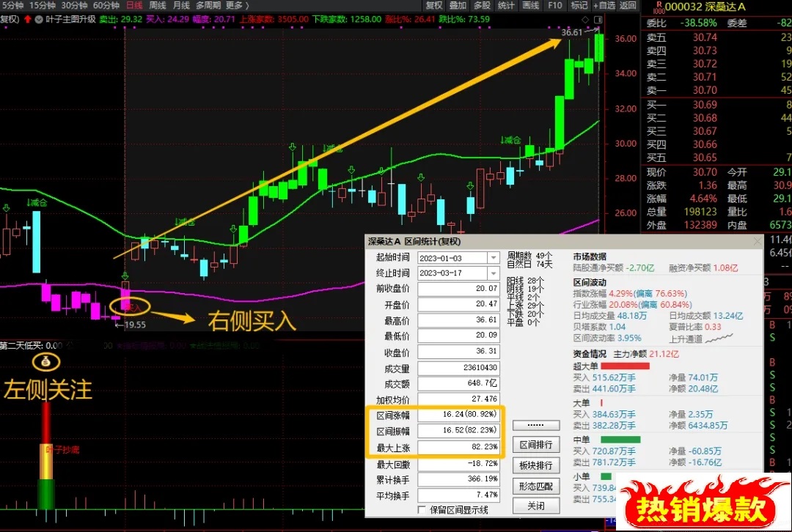Click the 涨幅 value 4.64%
Screen dimensions: 792x532
point(703,199)
